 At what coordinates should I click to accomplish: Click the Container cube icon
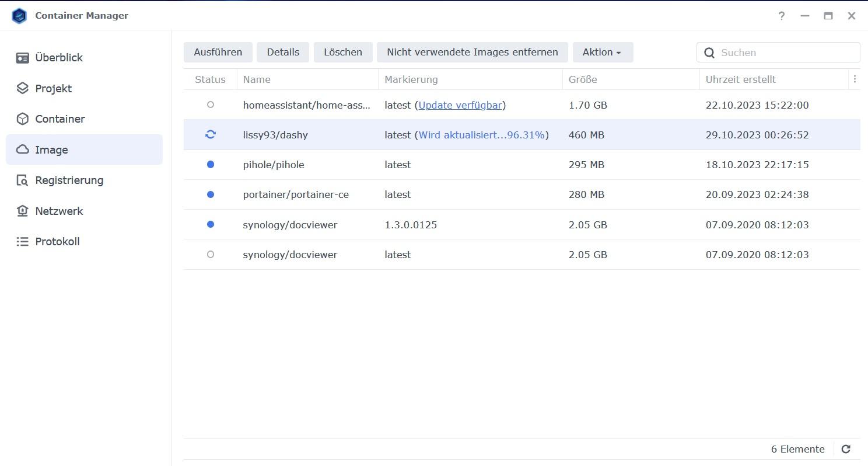[x=23, y=119]
